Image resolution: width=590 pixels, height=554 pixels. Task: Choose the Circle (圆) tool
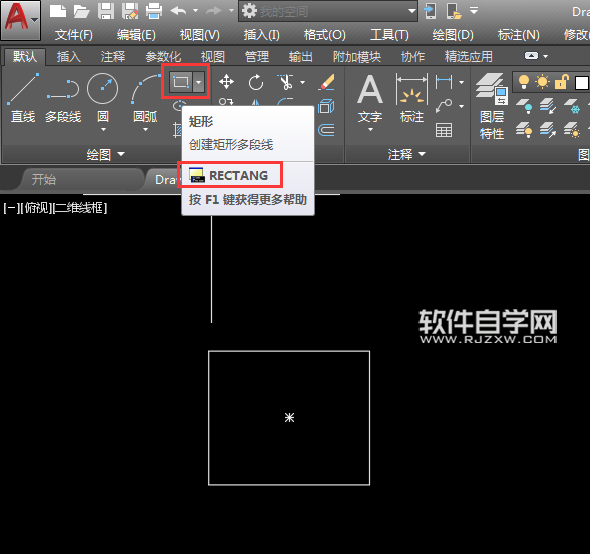click(102, 99)
